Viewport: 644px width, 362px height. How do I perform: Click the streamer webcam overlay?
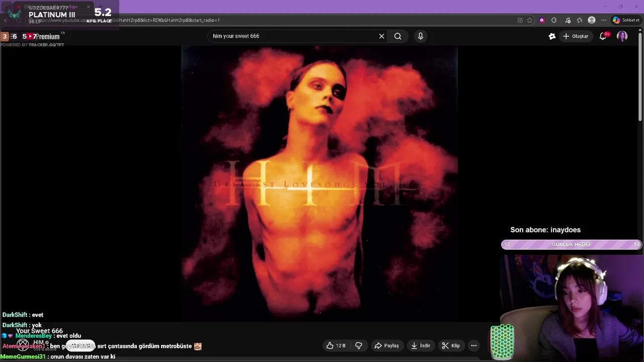(572, 308)
